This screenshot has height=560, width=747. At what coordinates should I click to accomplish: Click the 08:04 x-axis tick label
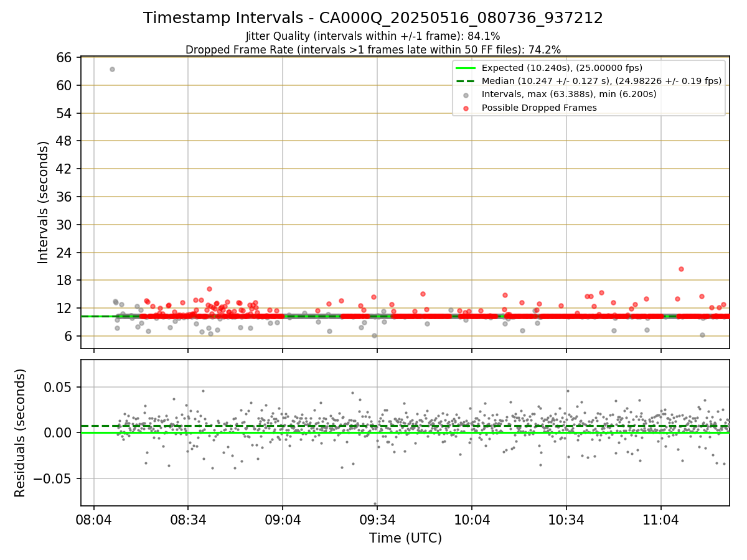pyautogui.click(x=94, y=519)
